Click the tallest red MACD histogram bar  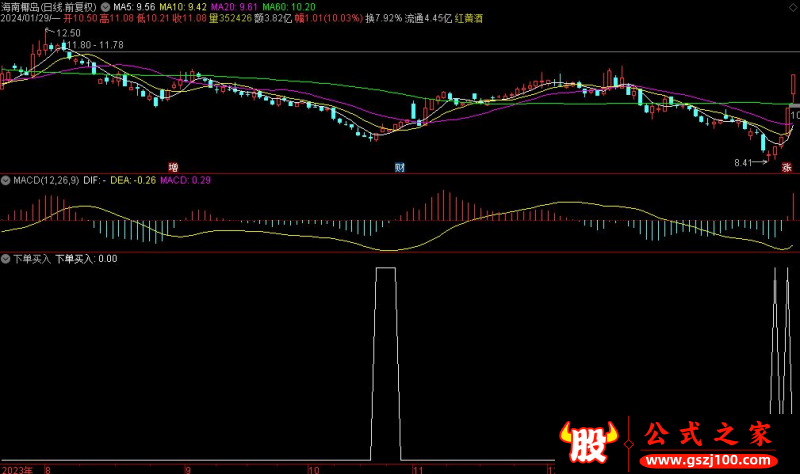point(443,206)
